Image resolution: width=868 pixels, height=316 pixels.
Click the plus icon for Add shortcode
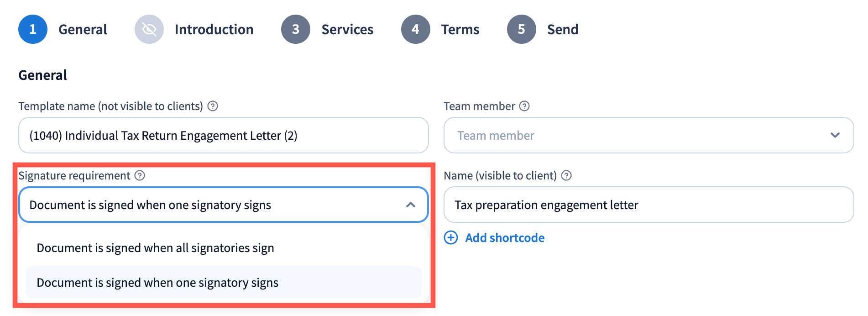click(x=451, y=237)
